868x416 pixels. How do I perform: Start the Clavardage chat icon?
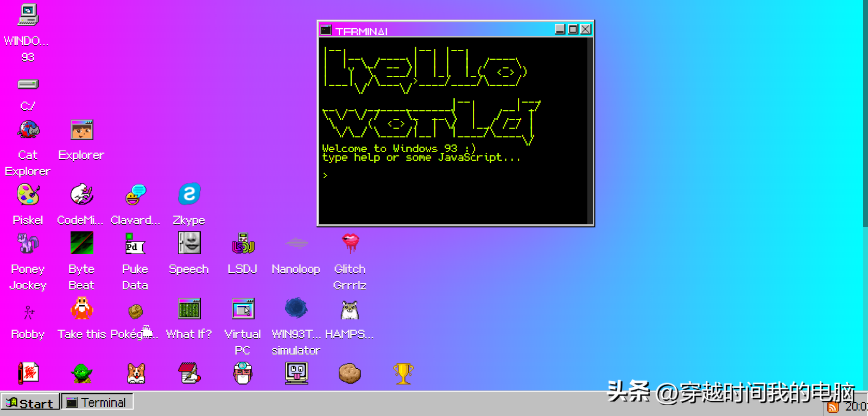(136, 194)
